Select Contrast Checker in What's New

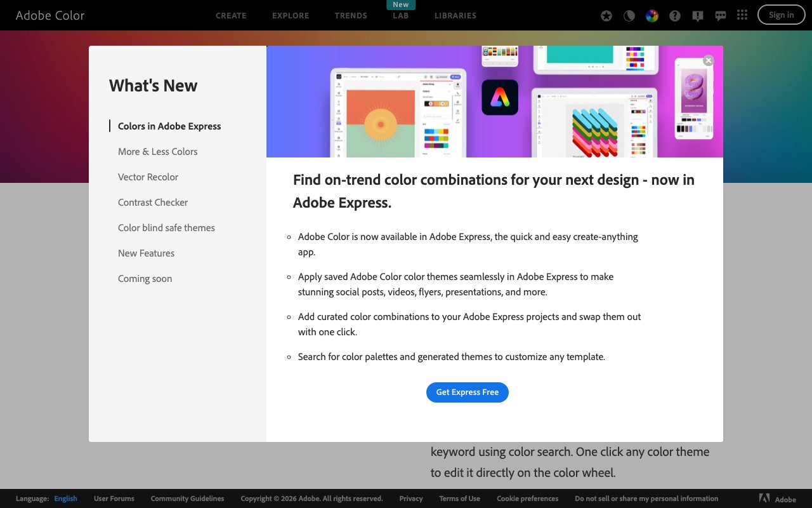[152, 202]
